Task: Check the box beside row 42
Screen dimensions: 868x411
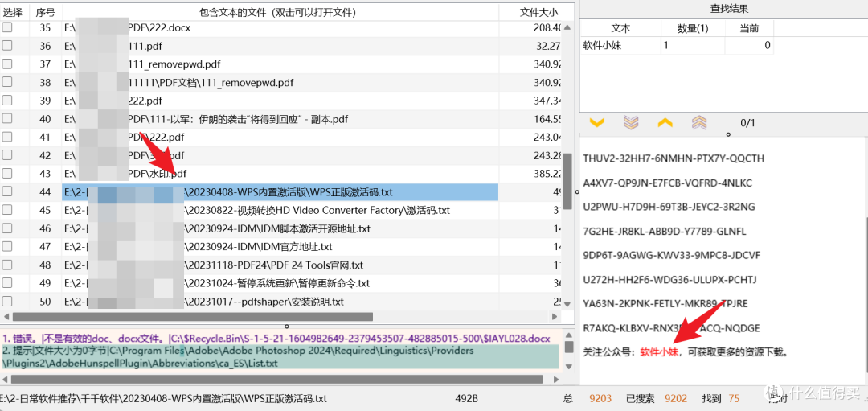Action: (6, 156)
